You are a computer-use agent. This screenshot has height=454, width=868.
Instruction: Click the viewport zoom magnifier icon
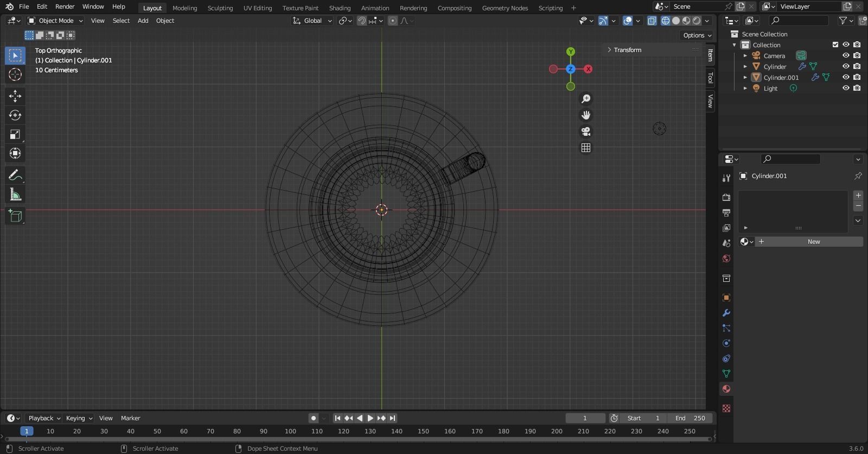(x=586, y=99)
